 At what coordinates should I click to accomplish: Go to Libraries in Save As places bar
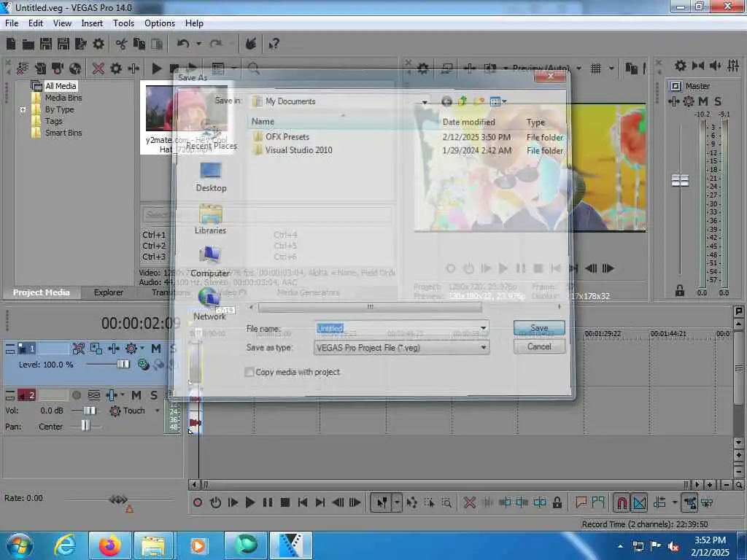click(x=211, y=219)
